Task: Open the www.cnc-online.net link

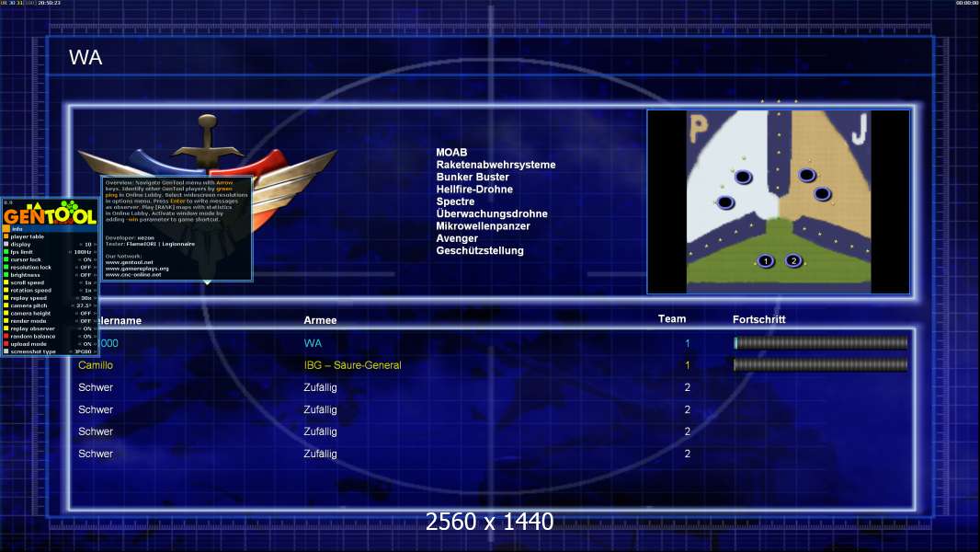Action: point(133,274)
